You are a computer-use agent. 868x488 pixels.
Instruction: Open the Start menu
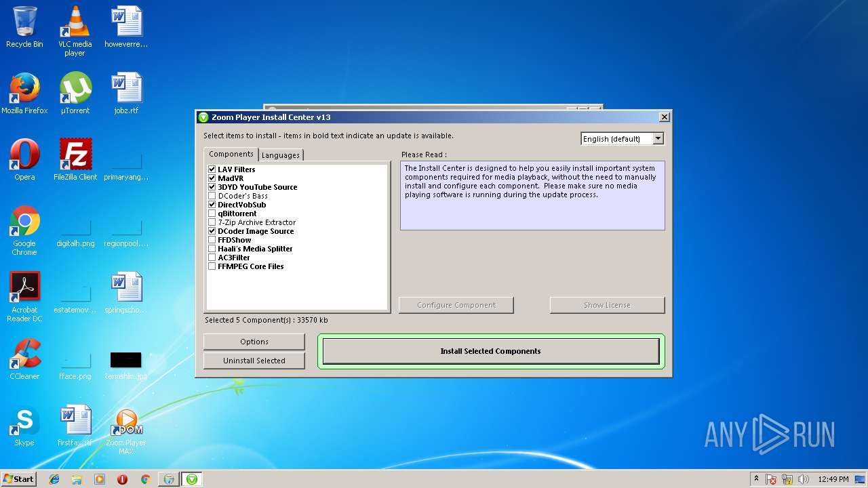(18, 479)
